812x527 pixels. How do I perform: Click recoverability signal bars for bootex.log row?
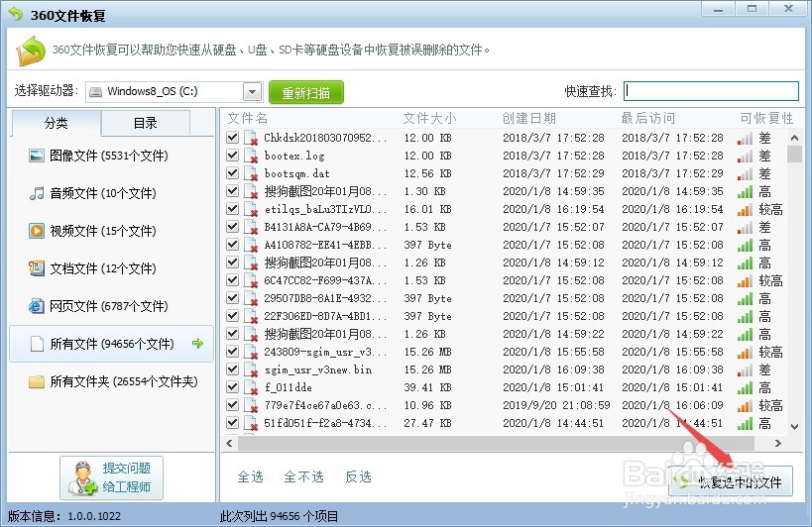tap(745, 157)
